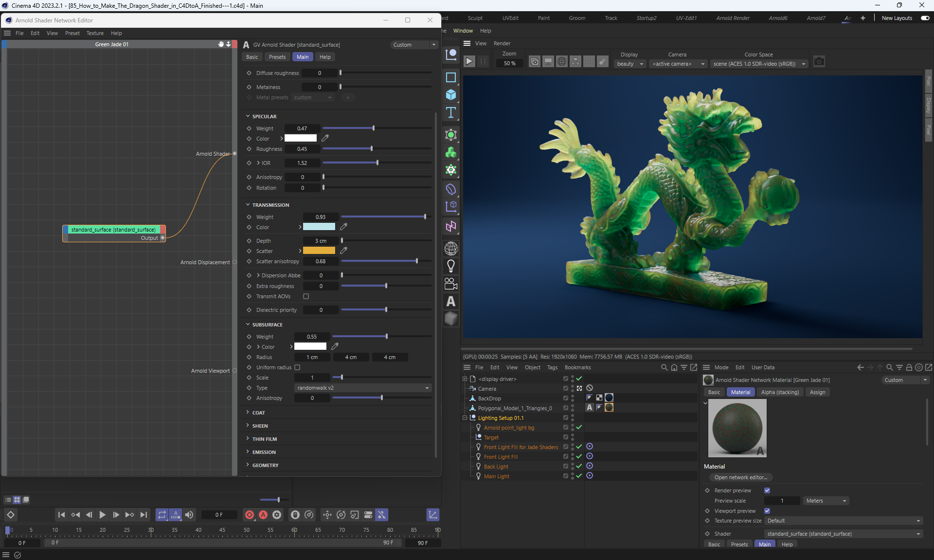Click the cube primitive icon
Image resolution: width=934 pixels, height=560 pixels.
(451, 94)
